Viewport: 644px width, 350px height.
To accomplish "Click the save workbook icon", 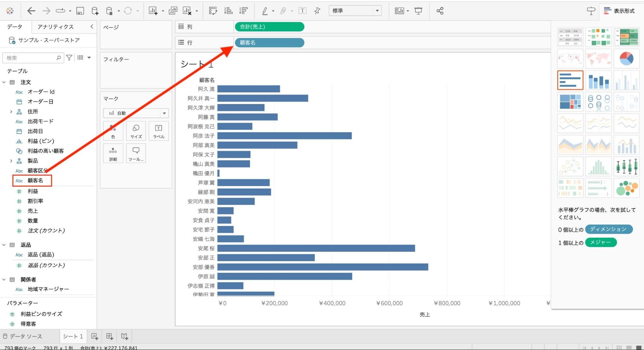I will (80, 11).
